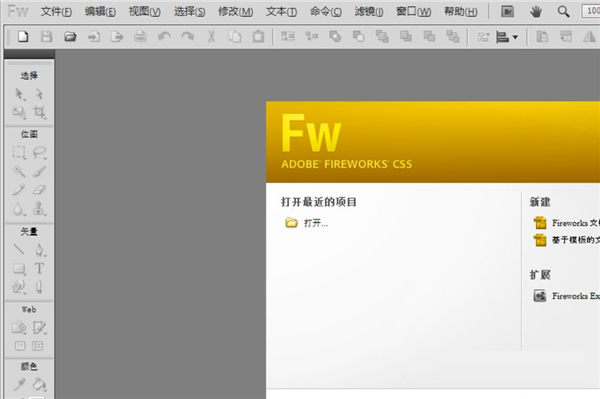Screen dimensions: 600x399
Task: Click the Paste clipboard icon
Action: tap(258, 36)
